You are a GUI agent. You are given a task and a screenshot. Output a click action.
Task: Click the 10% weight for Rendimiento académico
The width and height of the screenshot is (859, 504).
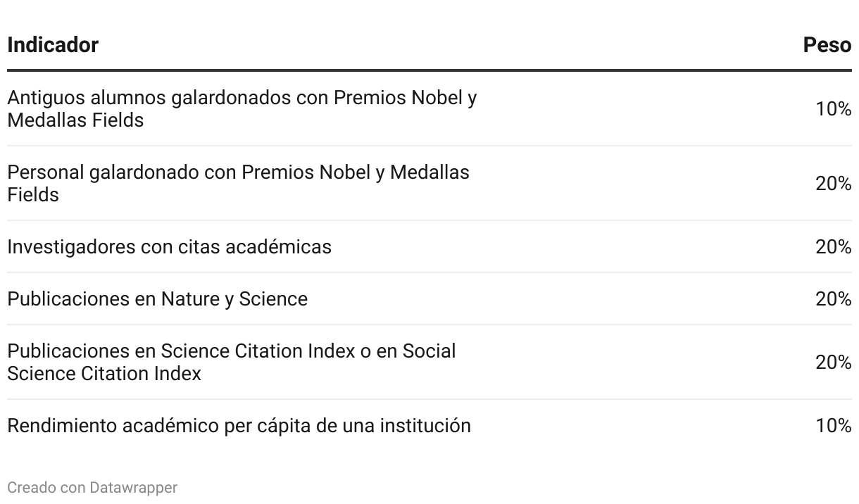pyautogui.click(x=834, y=426)
